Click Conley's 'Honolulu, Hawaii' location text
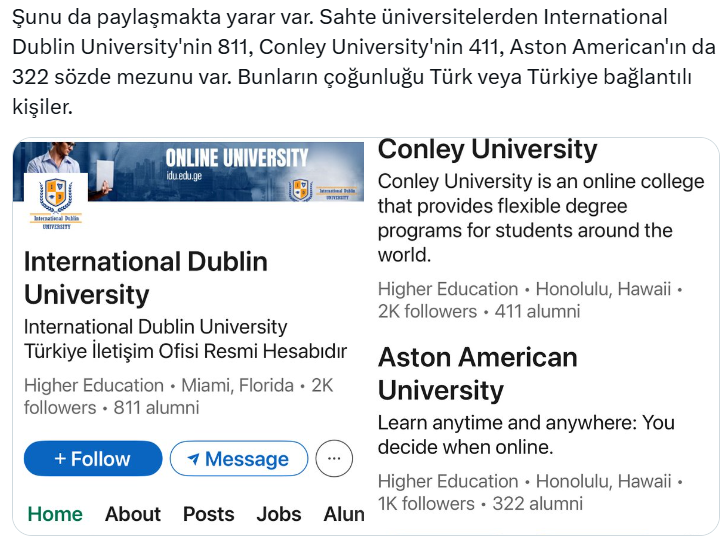 click(x=603, y=289)
